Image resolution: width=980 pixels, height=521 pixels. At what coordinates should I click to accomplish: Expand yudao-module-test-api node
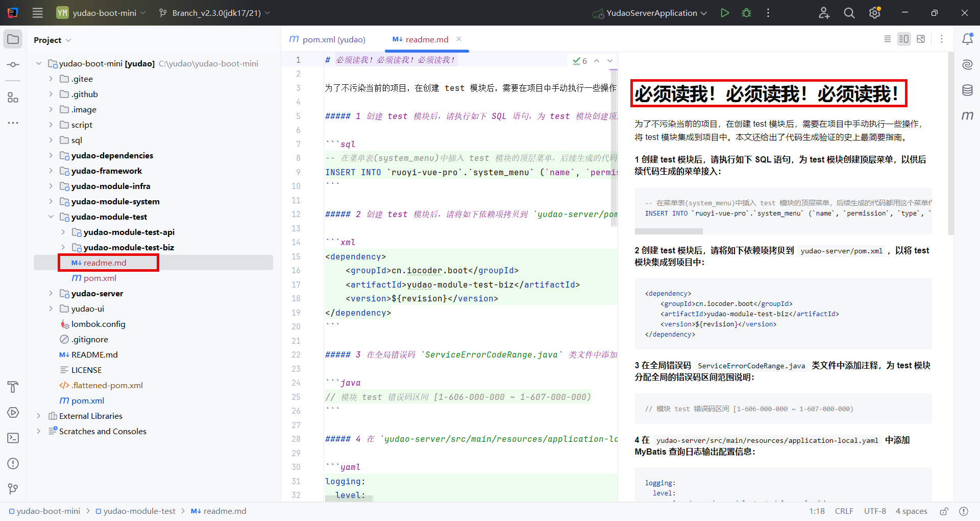tap(63, 232)
